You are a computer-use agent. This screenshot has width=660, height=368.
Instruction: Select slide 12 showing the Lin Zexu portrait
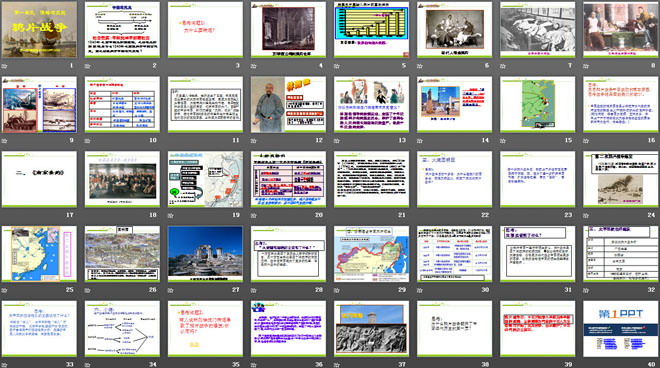(288, 104)
